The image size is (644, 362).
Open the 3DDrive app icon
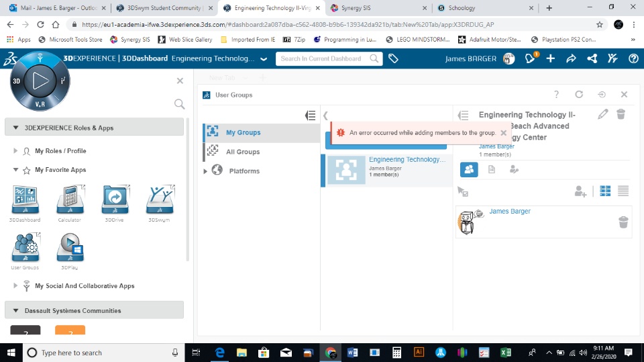tap(115, 199)
